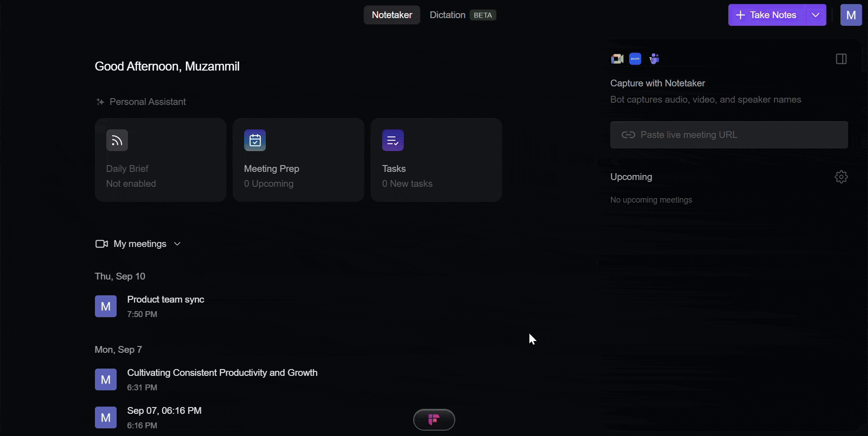Click the No upcoming meetings text
Image resolution: width=868 pixels, height=436 pixels.
651,200
